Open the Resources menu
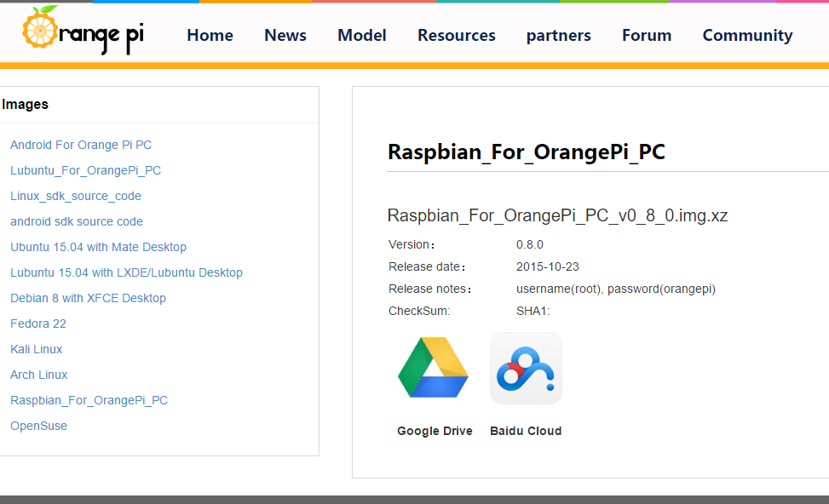Screen dimensions: 829x504 point(456,35)
